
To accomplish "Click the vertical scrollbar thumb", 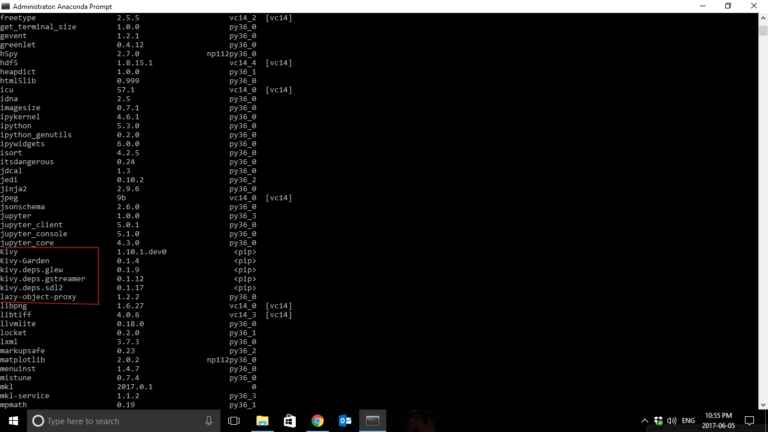I will point(763,30).
